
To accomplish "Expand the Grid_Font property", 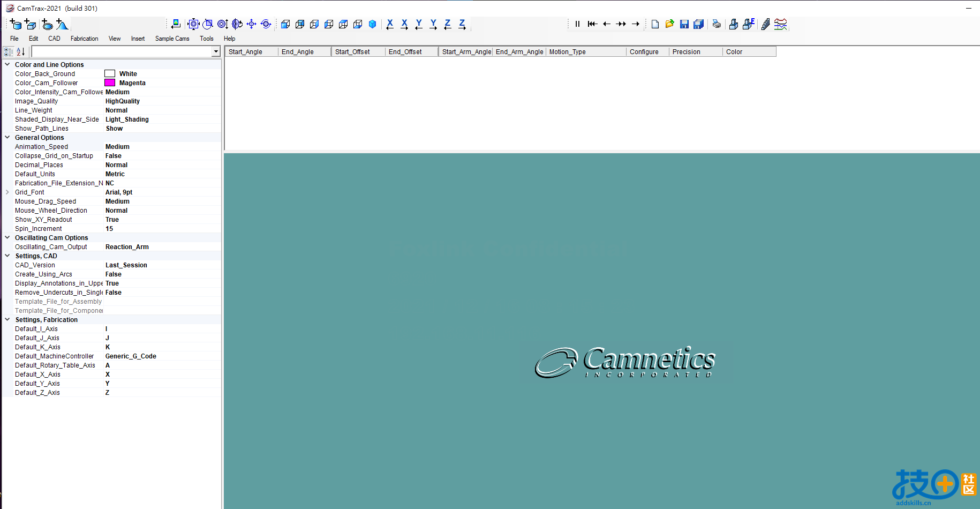I will [7, 192].
